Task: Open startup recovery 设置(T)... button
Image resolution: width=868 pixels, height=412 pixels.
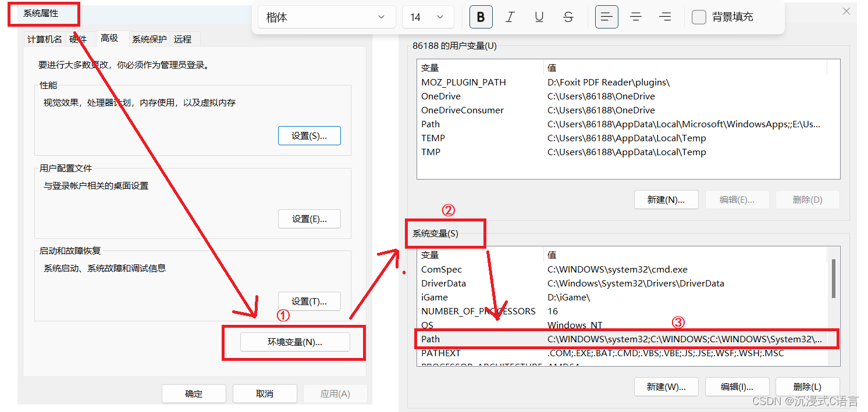Action: click(x=310, y=301)
